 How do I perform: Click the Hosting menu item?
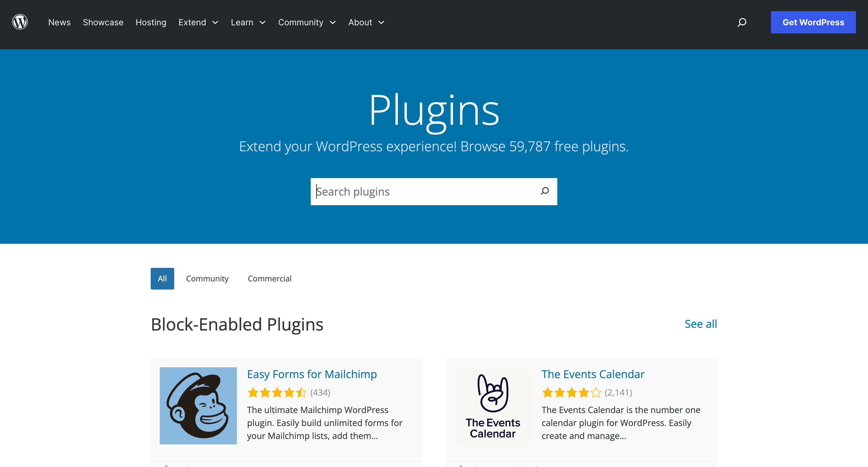pos(151,22)
